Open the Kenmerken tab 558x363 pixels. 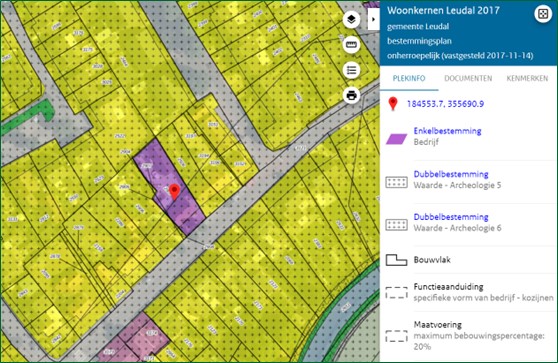pos(527,78)
